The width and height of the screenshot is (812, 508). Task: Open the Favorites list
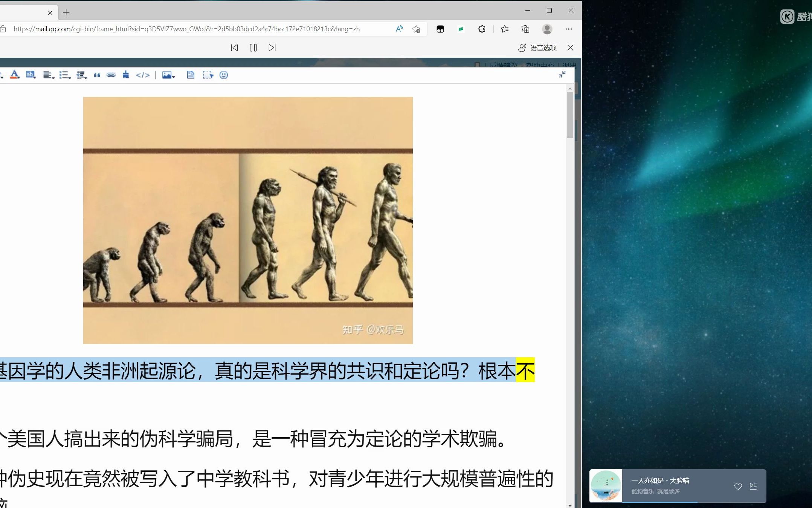[x=505, y=29]
